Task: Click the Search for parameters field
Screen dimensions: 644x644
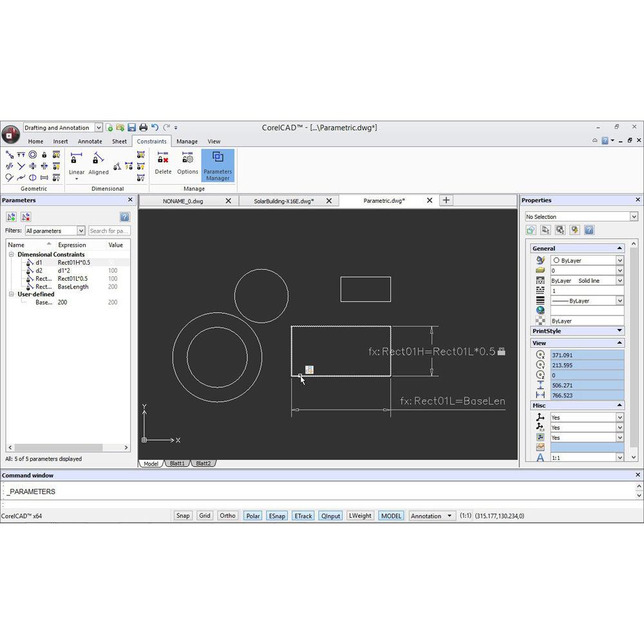Action: click(x=108, y=231)
